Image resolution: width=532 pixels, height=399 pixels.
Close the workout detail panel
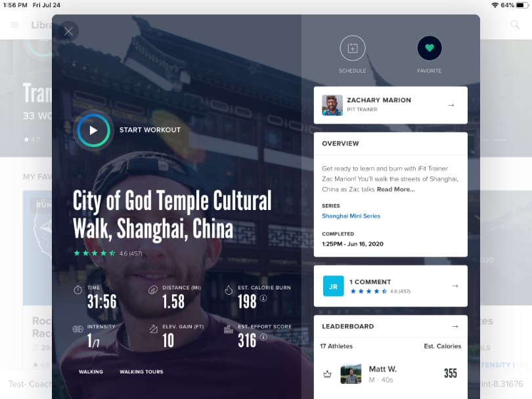68,31
